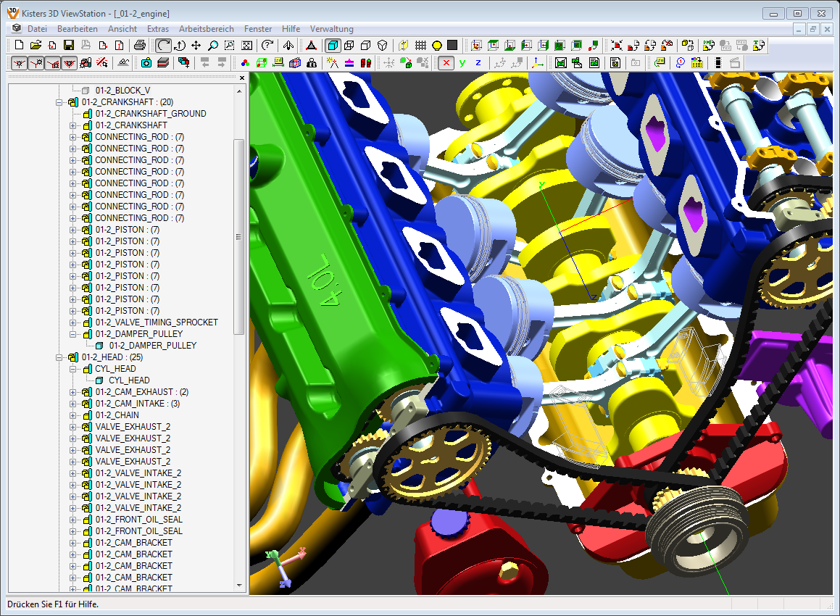840x616 pixels.
Task: Select the Pan move-arrows tool
Action: pos(196,45)
